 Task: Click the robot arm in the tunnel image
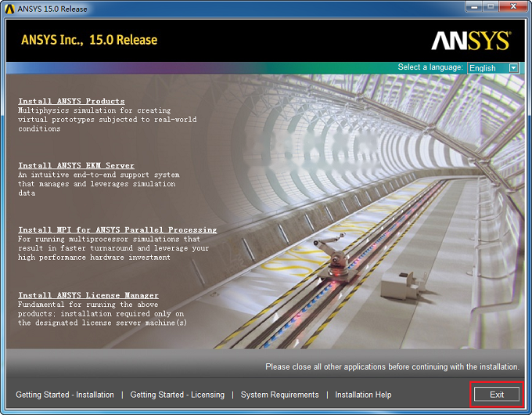coord(334,256)
